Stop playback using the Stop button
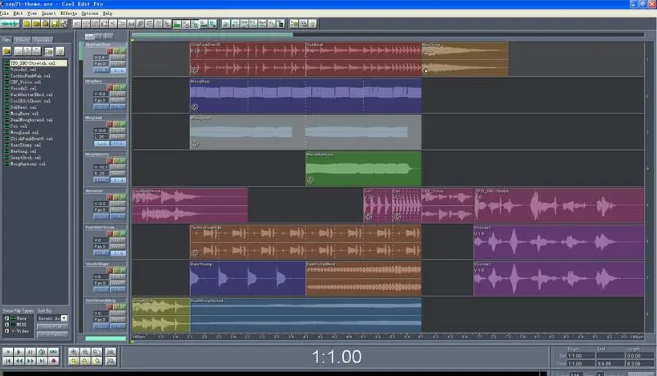 pyautogui.click(x=8, y=352)
